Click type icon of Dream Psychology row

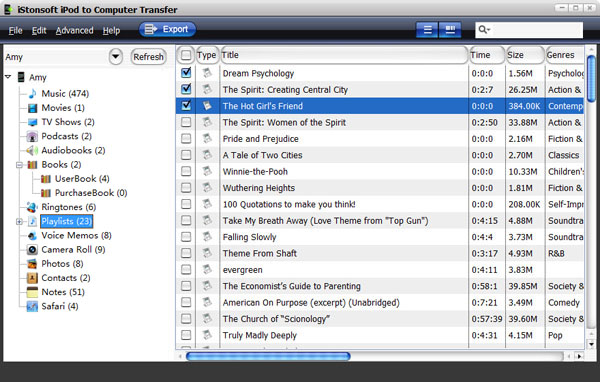pos(207,73)
